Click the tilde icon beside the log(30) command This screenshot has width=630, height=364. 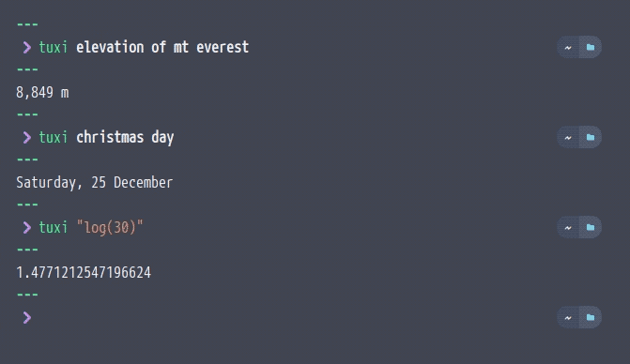click(x=568, y=228)
